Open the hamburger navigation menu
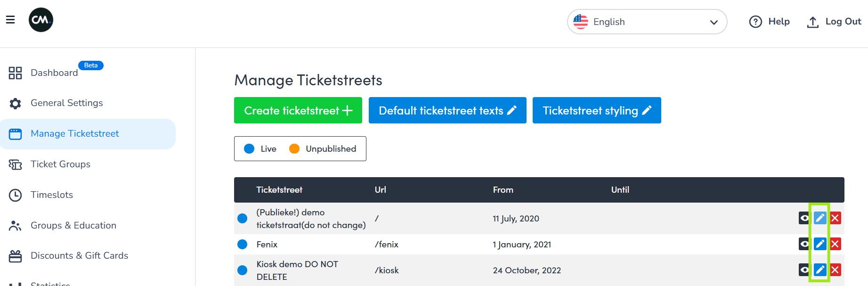The width and height of the screenshot is (868, 286). pos(10,20)
